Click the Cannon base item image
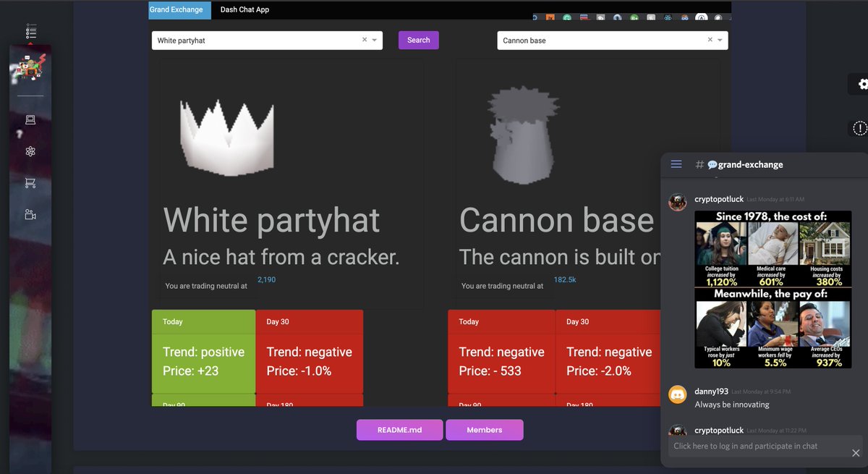Screen dimensions: 868x474 (x=524, y=135)
